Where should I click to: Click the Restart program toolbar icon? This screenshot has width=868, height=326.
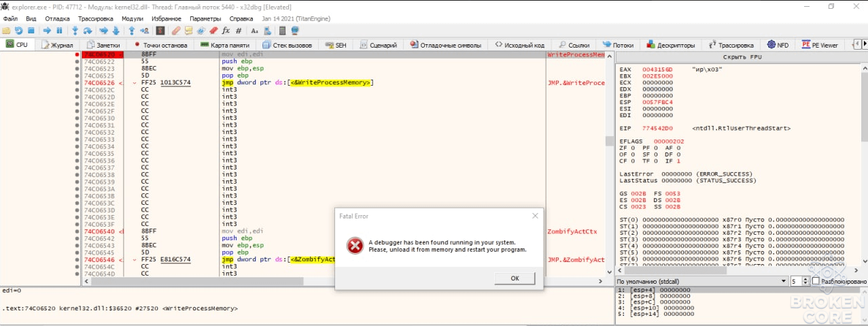pos(18,31)
